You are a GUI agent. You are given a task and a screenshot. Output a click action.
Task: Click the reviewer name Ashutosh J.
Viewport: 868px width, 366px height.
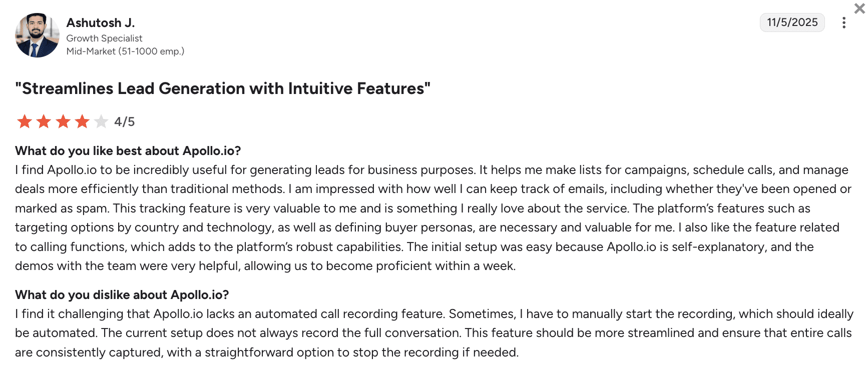[x=101, y=23]
